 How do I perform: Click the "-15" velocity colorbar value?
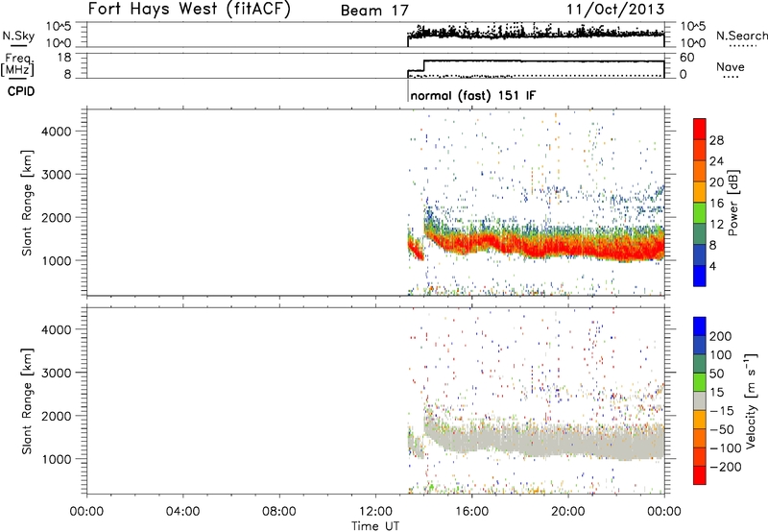coord(721,411)
